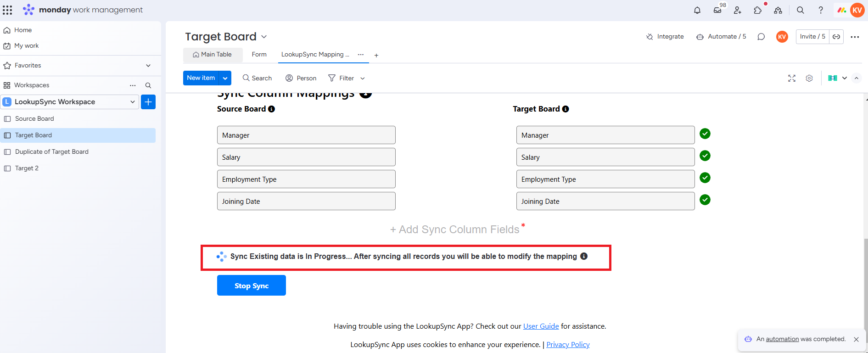The height and width of the screenshot is (353, 868).
Task: Open the Source Board in sidebar
Action: 34,119
